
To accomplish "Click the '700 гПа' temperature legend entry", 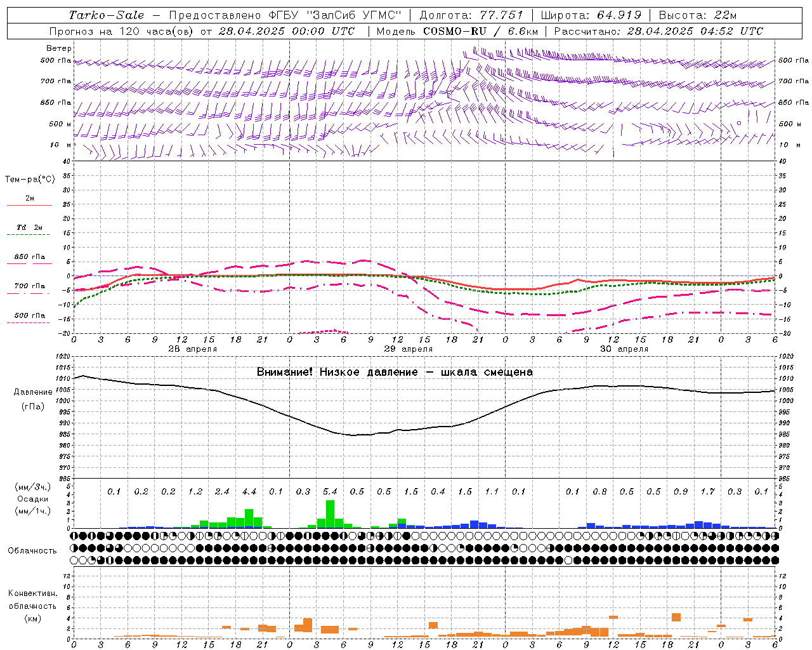I will (30, 286).
